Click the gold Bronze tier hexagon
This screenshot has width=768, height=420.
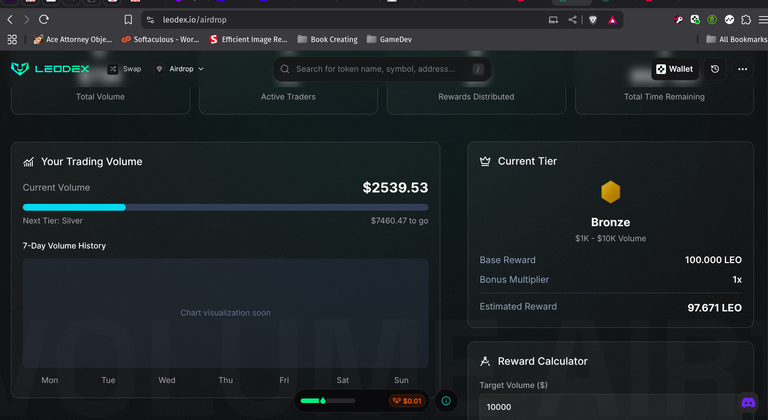(610, 192)
